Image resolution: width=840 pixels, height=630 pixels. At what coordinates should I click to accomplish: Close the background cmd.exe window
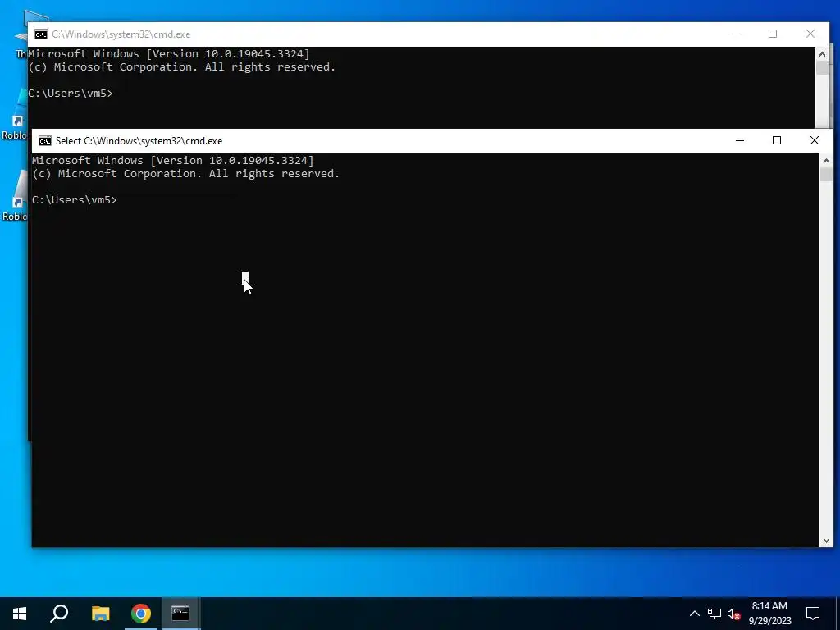coord(810,34)
